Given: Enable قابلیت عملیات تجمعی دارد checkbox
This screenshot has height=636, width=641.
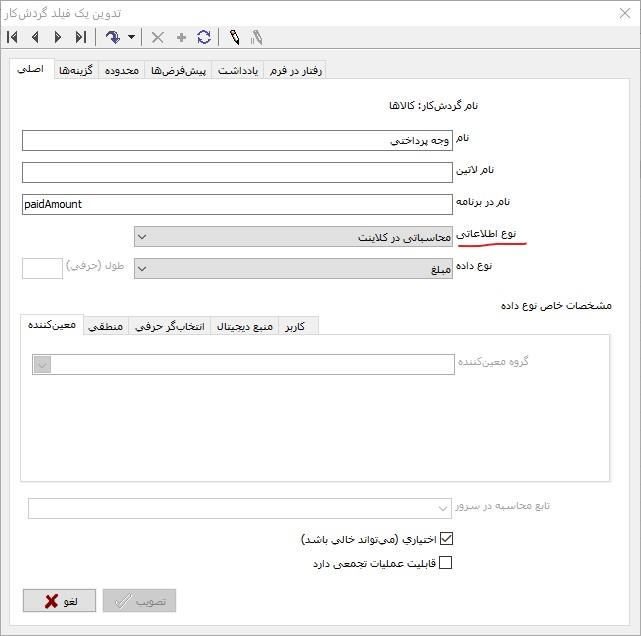Looking at the screenshot, I should pyautogui.click(x=446, y=563).
